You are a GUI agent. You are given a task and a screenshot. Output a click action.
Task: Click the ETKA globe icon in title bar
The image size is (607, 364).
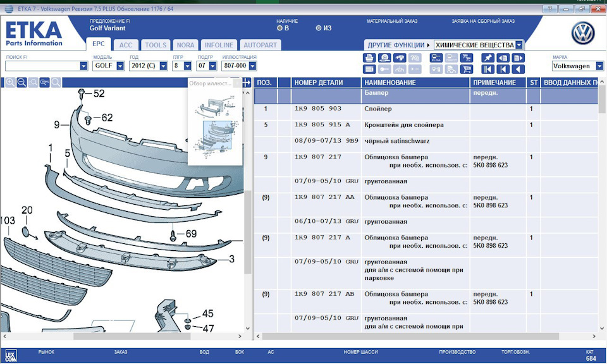8,9
